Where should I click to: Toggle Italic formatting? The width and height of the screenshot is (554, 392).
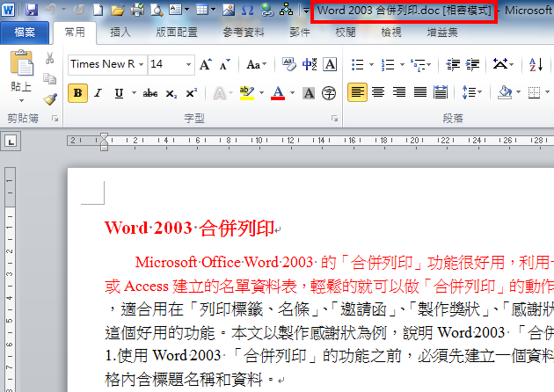click(x=98, y=93)
